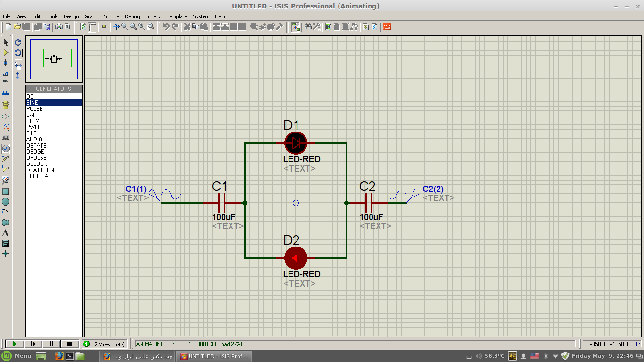Select DCLOCK generator in list
Viewport: 644px width, 362px height.
coord(54,164)
